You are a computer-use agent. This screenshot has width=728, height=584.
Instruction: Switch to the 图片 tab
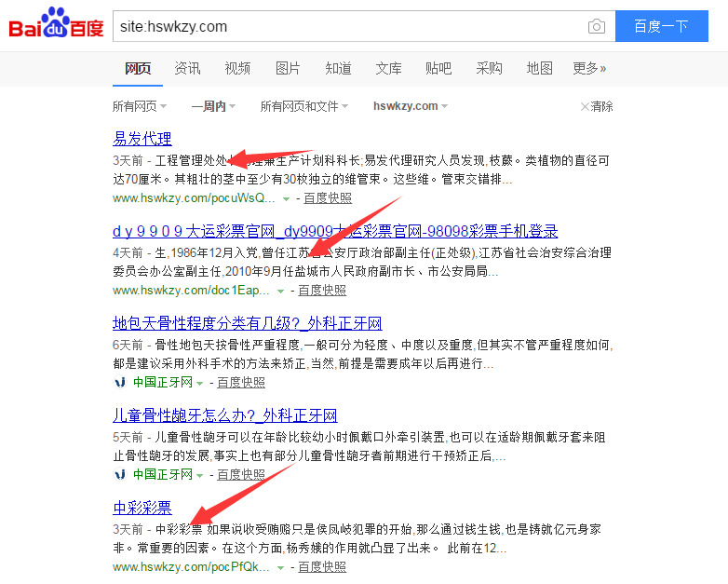click(288, 69)
